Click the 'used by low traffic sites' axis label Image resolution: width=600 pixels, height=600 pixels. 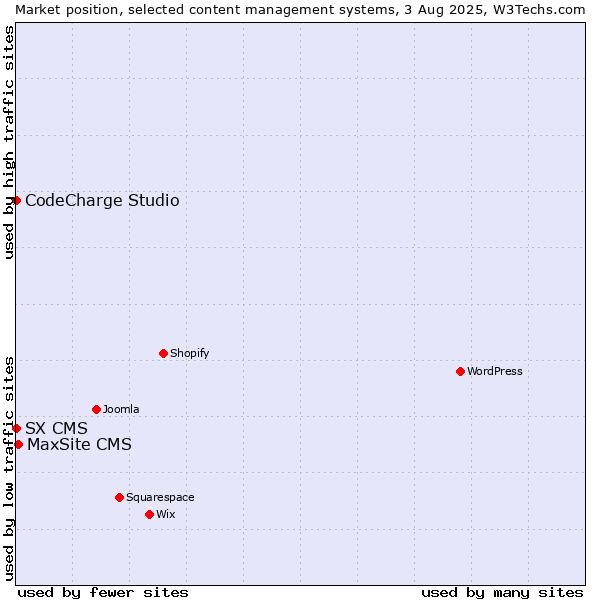point(8,469)
